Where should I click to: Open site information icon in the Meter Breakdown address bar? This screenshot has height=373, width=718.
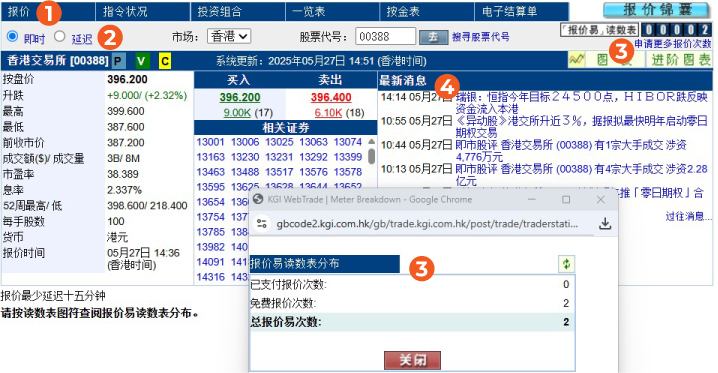pos(261,224)
